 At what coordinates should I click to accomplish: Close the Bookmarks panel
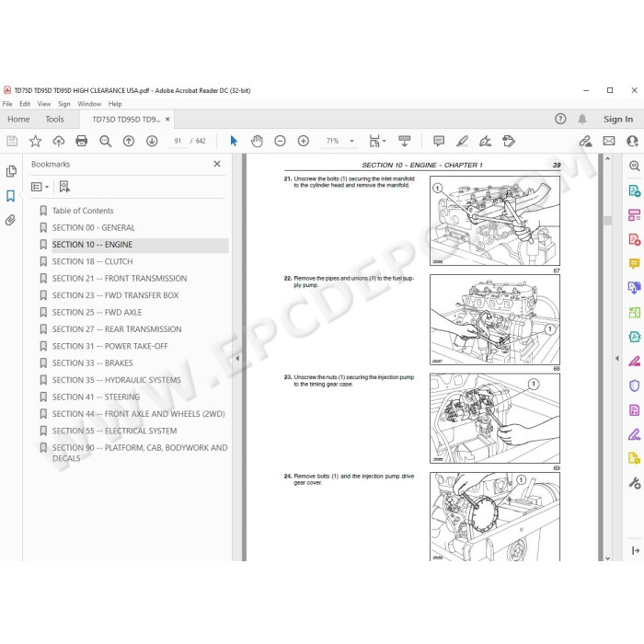(217, 164)
